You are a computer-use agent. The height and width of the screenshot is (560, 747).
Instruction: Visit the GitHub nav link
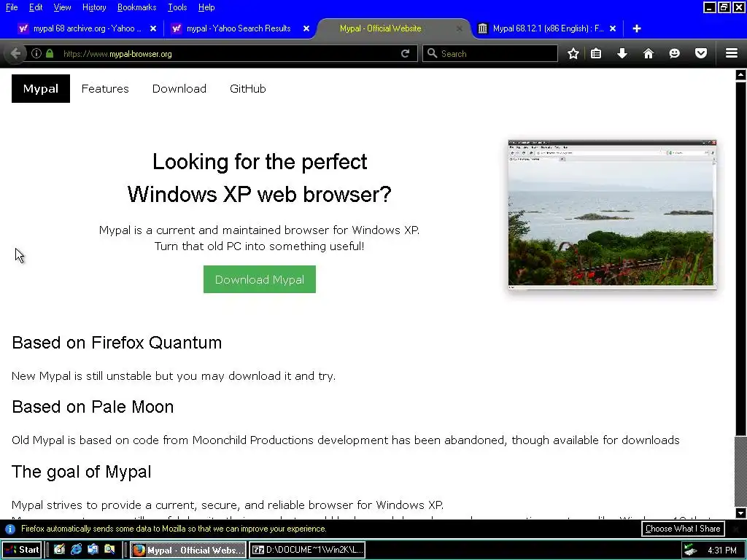click(248, 88)
